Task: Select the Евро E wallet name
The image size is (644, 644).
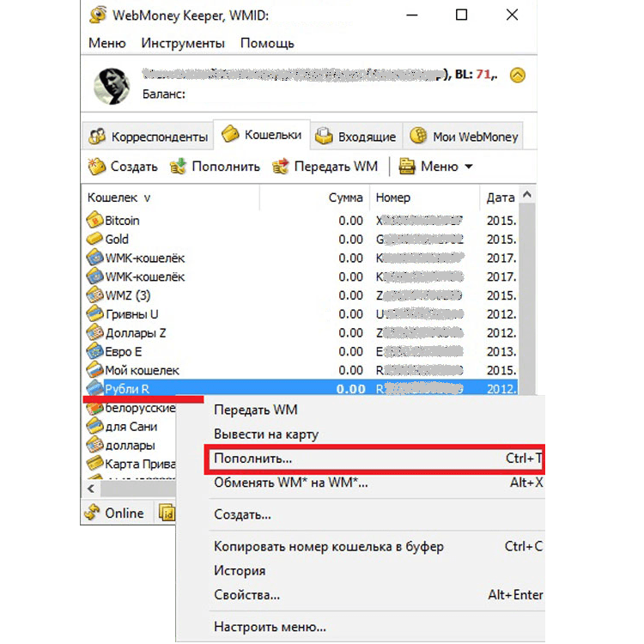Action: 124,351
